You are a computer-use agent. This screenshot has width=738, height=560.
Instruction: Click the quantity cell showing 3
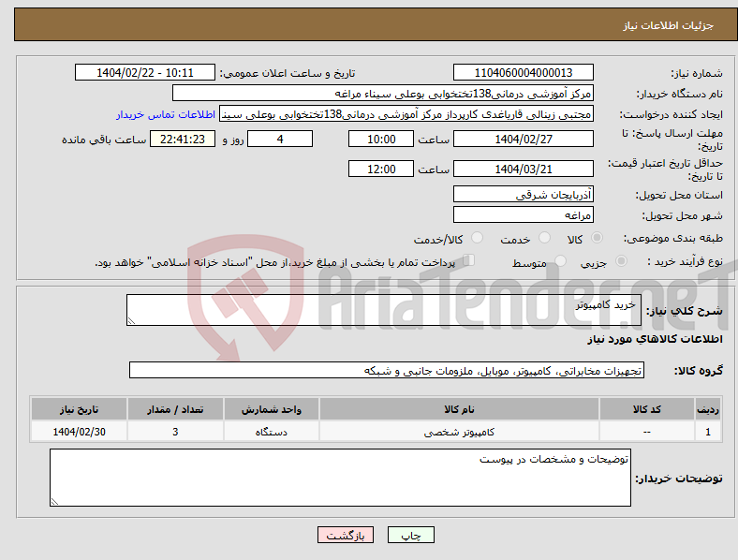click(x=175, y=432)
